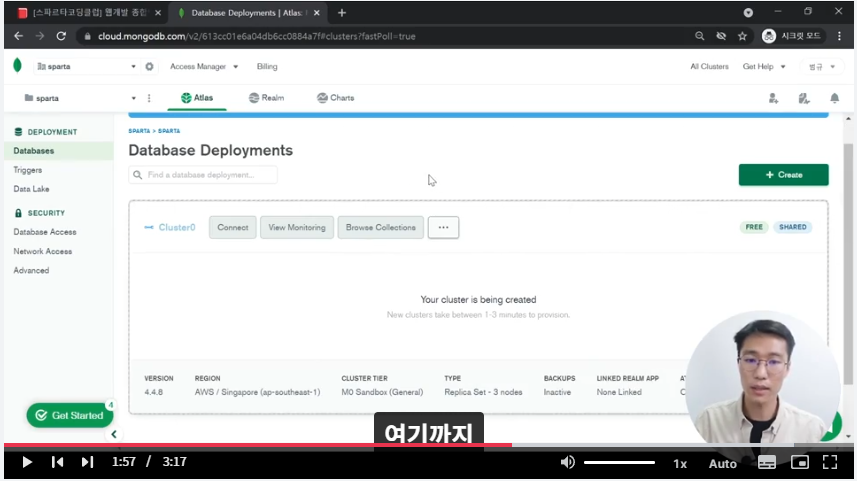Collapse the sidebar with chevron arrow
Screen dimensions: 857x481
click(114, 435)
